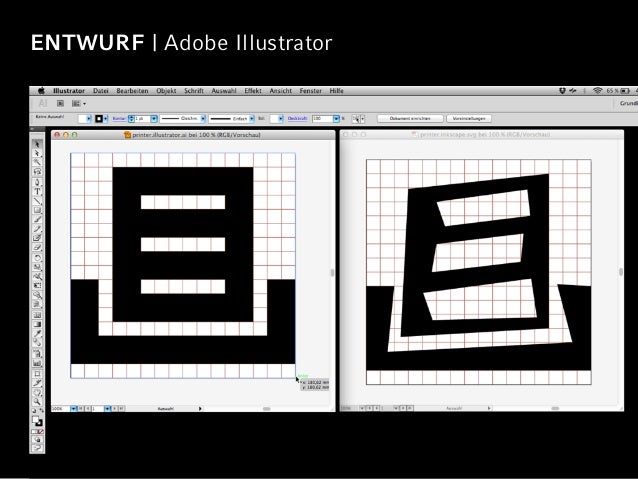Screen dimensions: 638x479
Task: Click vertical scrollbar of printer.inkscape.svg window
Action: pyautogui.click(x=621, y=272)
